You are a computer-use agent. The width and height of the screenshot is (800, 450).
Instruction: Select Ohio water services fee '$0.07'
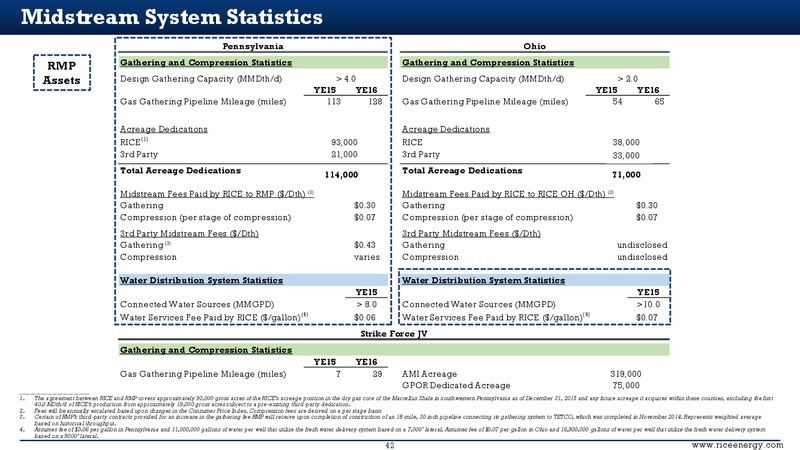(x=647, y=317)
